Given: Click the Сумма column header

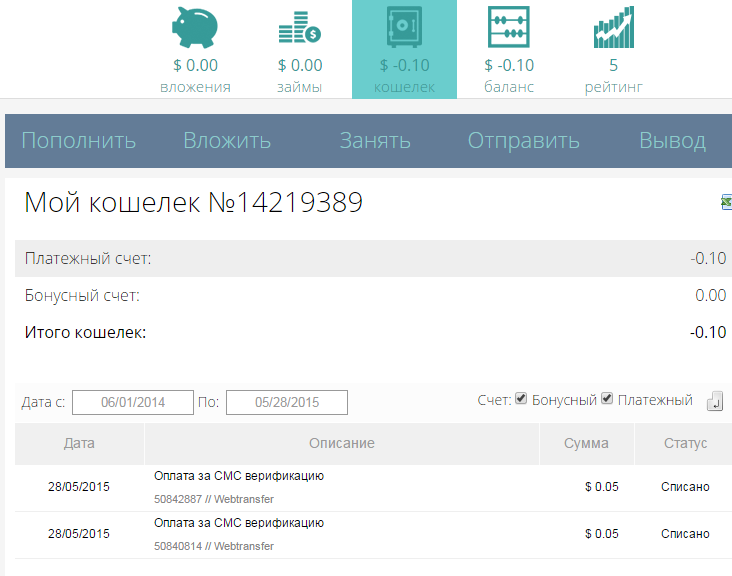Looking at the screenshot, I should pyautogui.click(x=586, y=443).
